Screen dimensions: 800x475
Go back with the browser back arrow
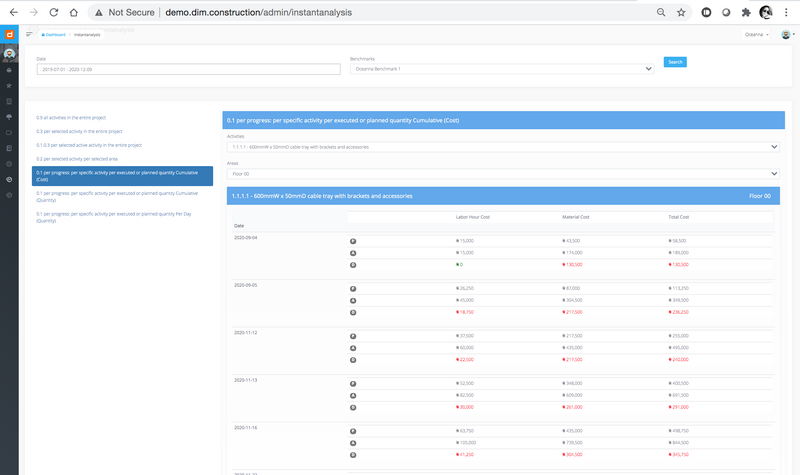point(14,12)
